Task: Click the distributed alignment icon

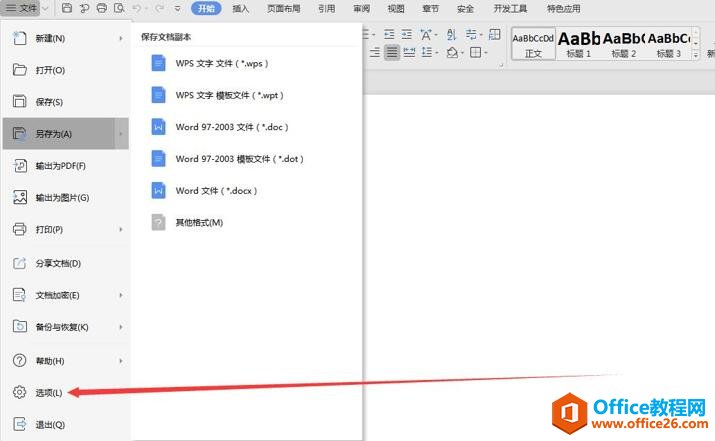Action: [x=409, y=52]
